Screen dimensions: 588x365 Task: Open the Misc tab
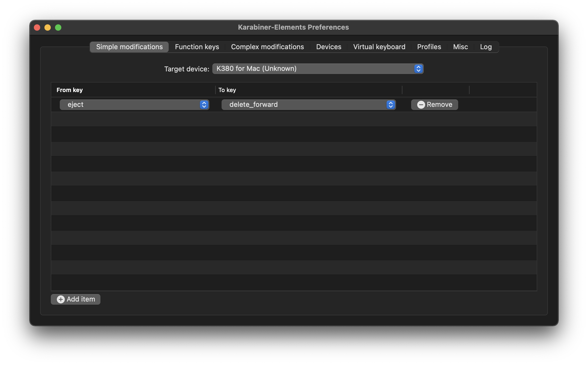460,47
